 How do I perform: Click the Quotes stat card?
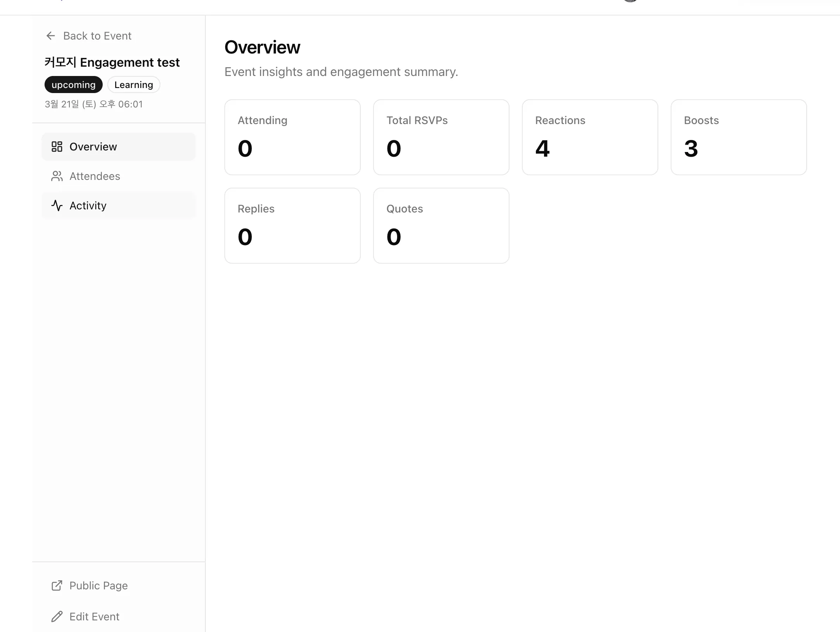441,226
